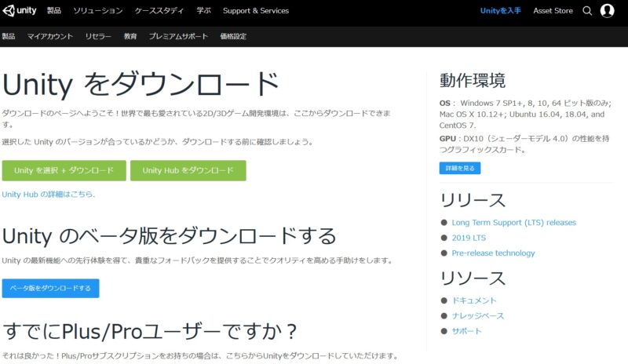Select 価格設定 in the sub navigation

pos(233,36)
